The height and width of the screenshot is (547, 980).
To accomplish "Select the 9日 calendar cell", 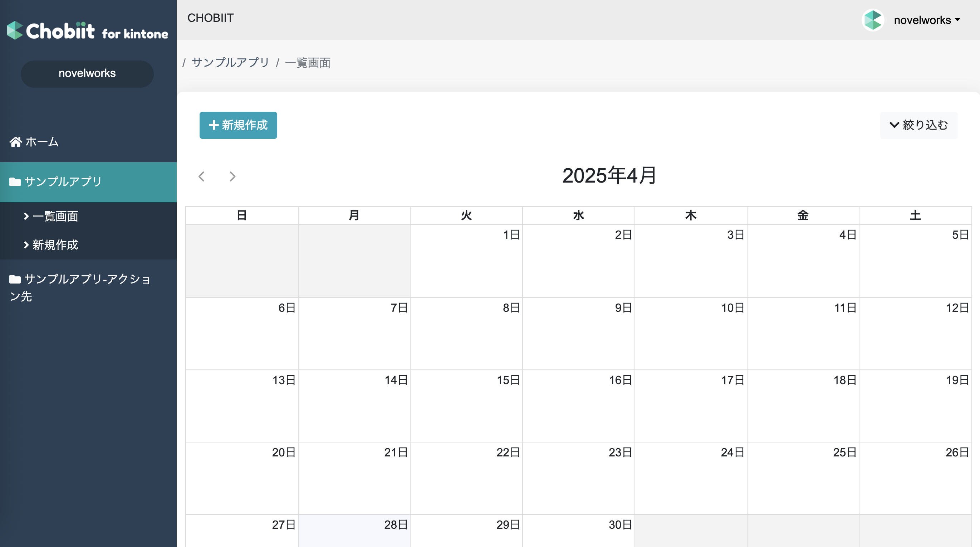I will (x=579, y=333).
